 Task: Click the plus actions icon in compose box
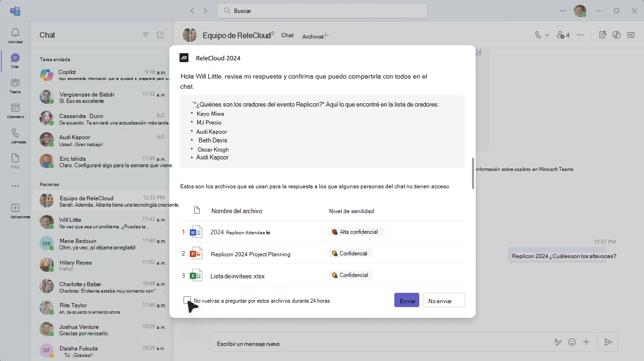point(586,342)
